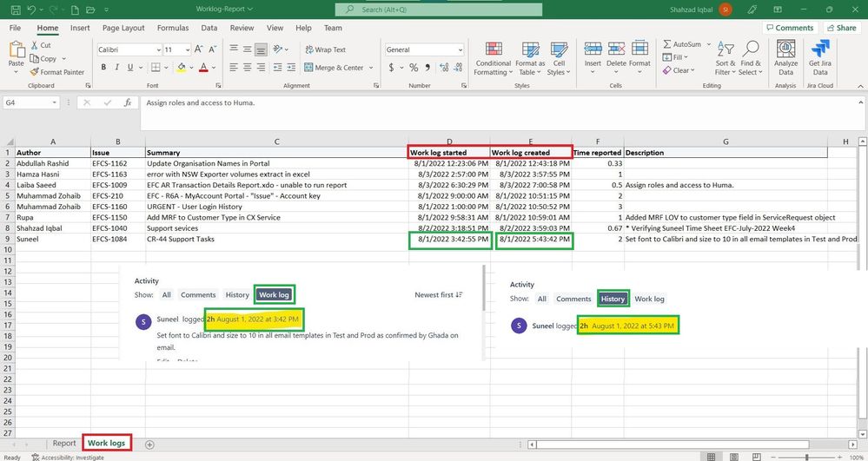This screenshot has height=461, width=868.
Task: Click the Share button
Action: [x=840, y=28]
